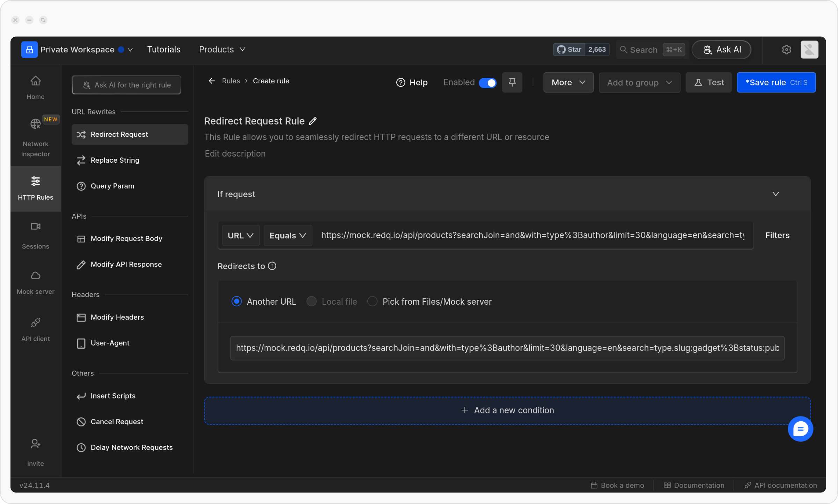Open the More dropdown menu
The image size is (838, 504).
click(568, 83)
